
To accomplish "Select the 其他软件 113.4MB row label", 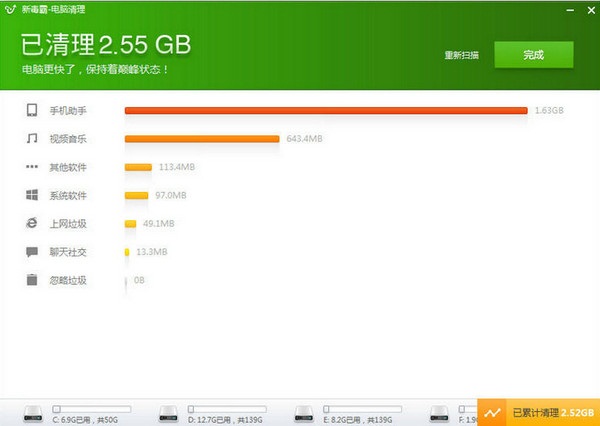I will tap(68, 167).
